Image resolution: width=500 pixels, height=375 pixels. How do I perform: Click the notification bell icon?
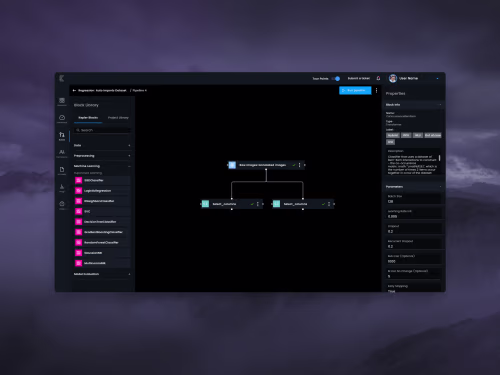tap(378, 78)
